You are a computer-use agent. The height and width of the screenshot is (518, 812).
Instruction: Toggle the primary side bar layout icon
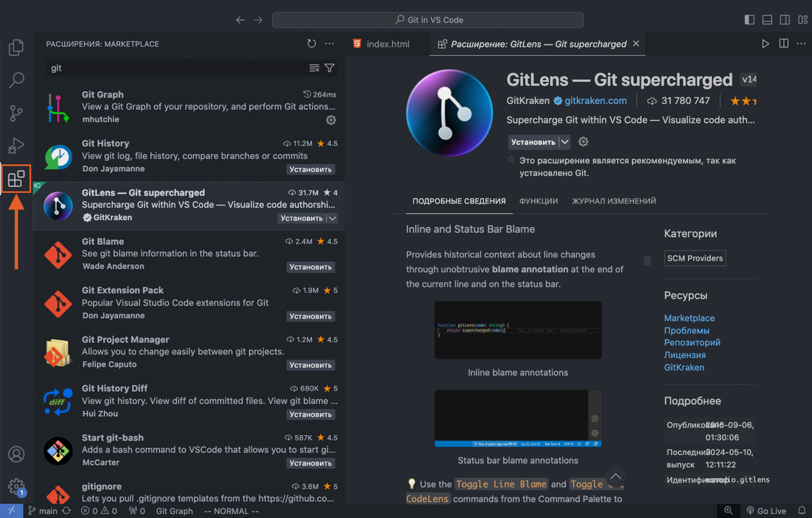[x=749, y=19]
